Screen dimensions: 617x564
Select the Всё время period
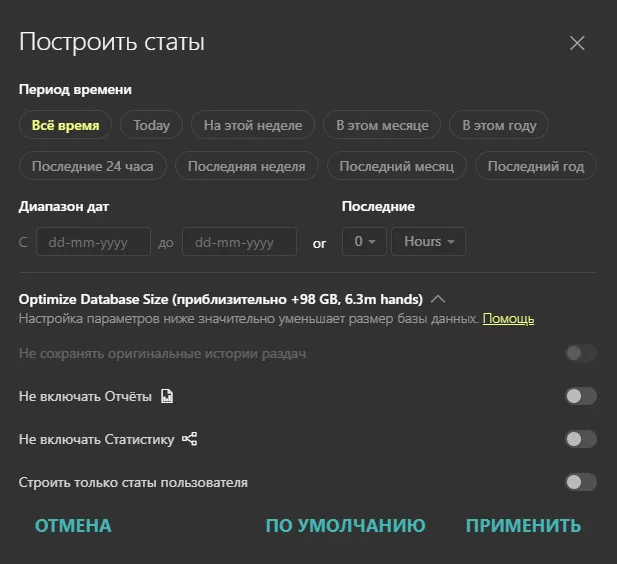[x=65, y=125]
